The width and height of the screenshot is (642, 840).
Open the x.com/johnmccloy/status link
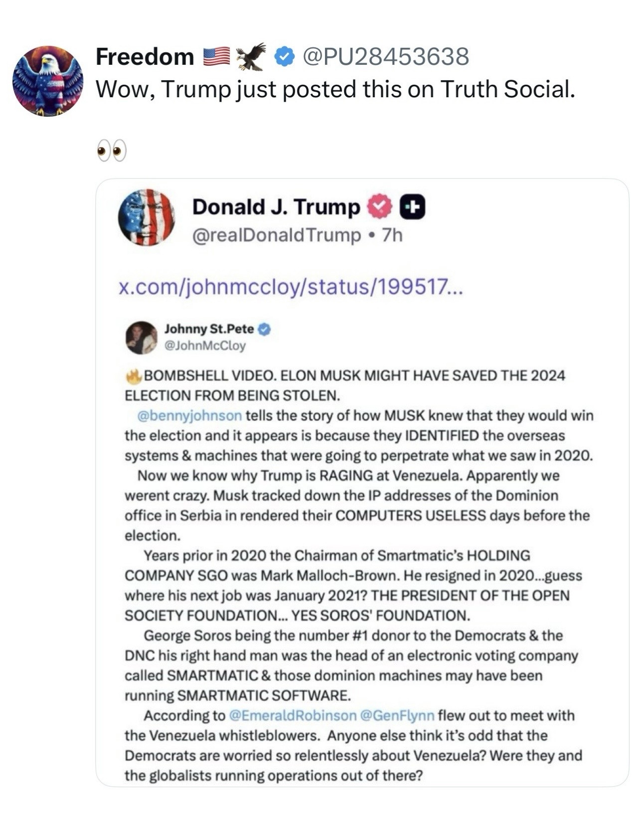coord(291,287)
